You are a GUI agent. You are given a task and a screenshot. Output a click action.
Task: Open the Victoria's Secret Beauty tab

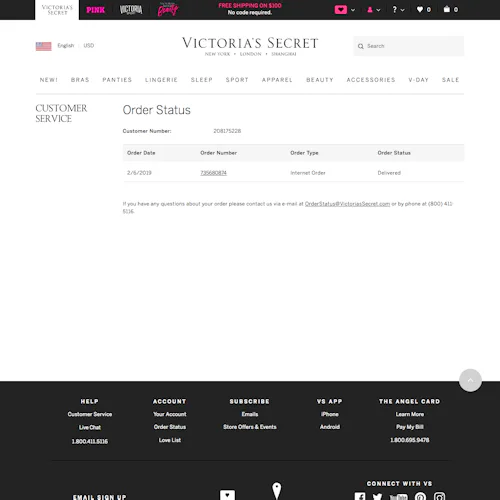[x=168, y=10]
